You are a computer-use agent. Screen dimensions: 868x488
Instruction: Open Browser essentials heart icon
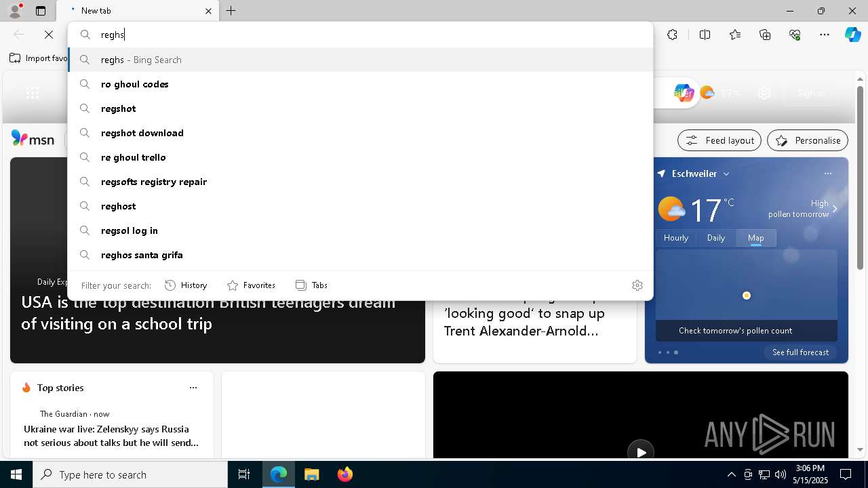pyautogui.click(x=795, y=35)
